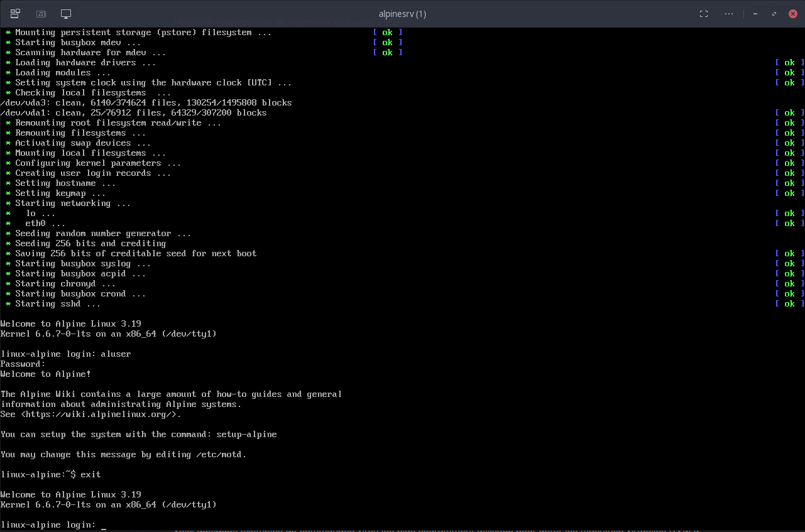Viewport: 805px width, 532px height.
Task: Click the 'exit' command in the shell line
Action: (90, 475)
